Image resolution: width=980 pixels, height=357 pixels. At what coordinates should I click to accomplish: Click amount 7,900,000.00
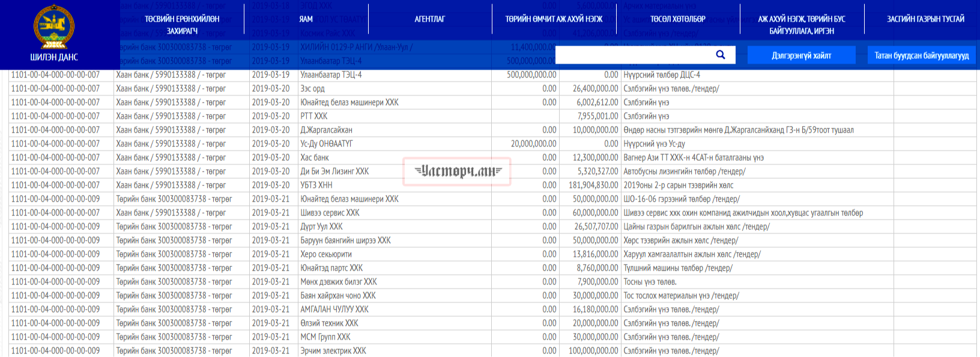(x=597, y=282)
